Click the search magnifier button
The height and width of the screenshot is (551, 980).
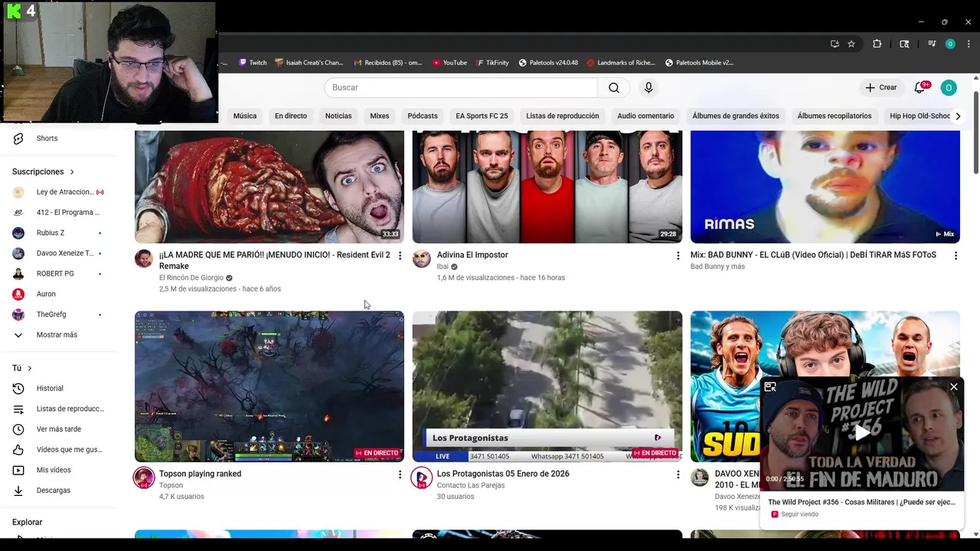[x=614, y=88]
